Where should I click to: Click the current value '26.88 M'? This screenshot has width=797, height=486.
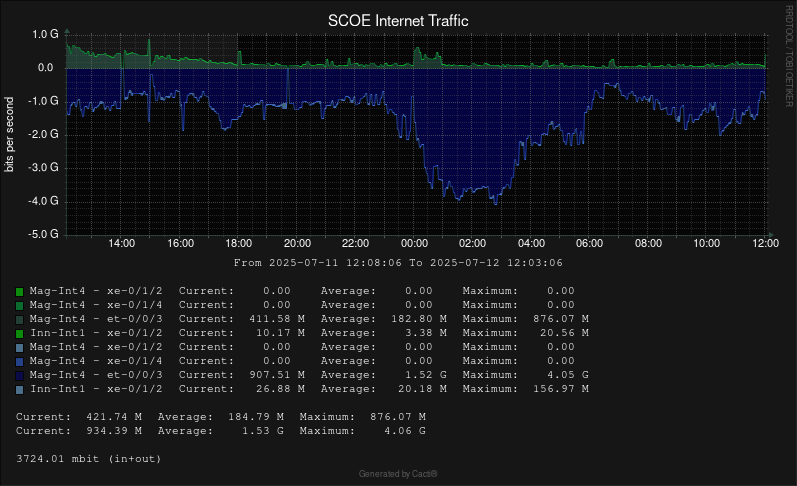click(x=281, y=389)
